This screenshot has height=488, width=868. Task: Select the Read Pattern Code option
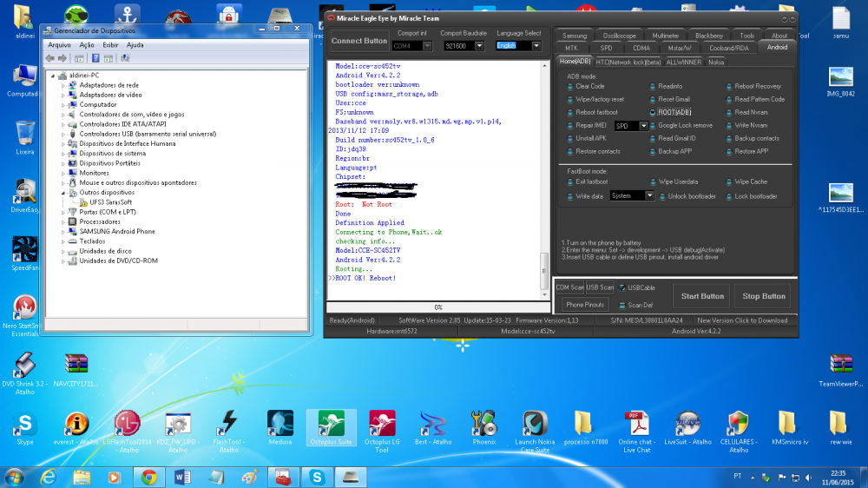coord(729,100)
